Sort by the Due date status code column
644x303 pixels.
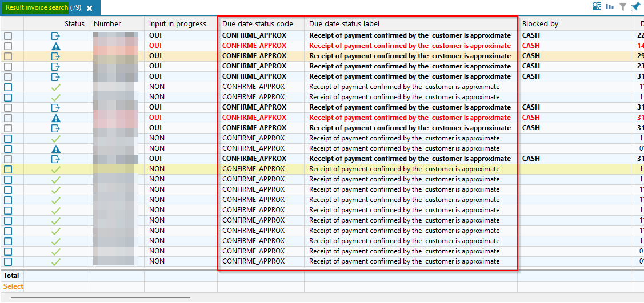click(x=258, y=24)
